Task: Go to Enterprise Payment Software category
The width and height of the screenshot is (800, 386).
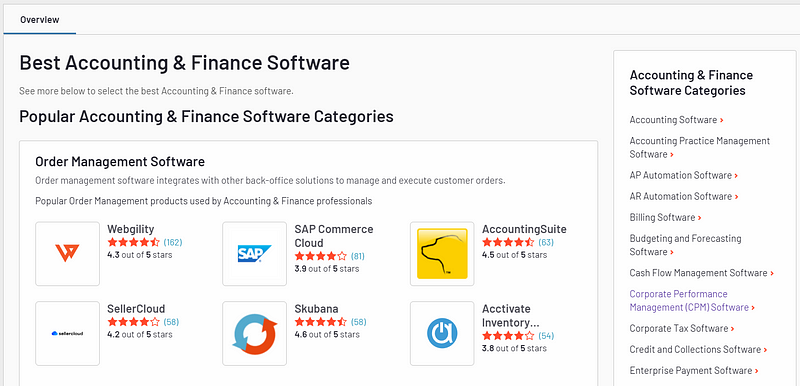Action: click(694, 371)
